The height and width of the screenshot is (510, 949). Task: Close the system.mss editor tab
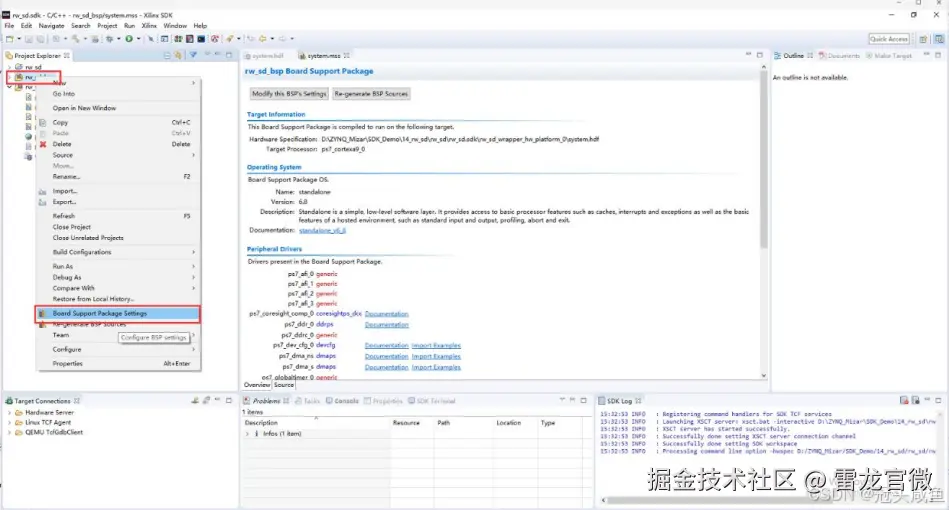coord(347,56)
